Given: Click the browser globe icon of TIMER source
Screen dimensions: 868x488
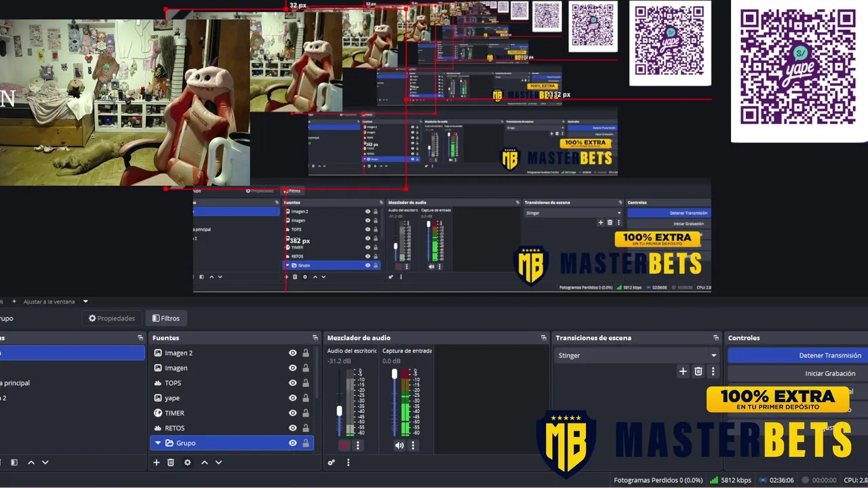Looking at the screenshot, I should click(158, 413).
